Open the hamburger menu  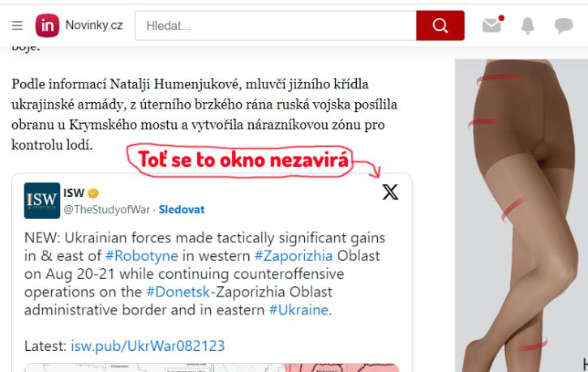17,25
